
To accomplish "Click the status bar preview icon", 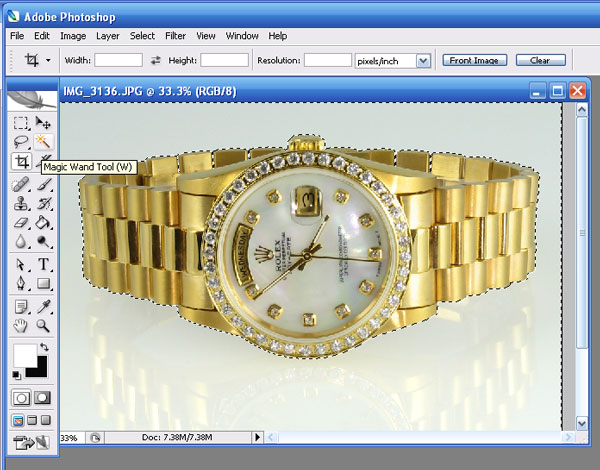I will (x=95, y=437).
